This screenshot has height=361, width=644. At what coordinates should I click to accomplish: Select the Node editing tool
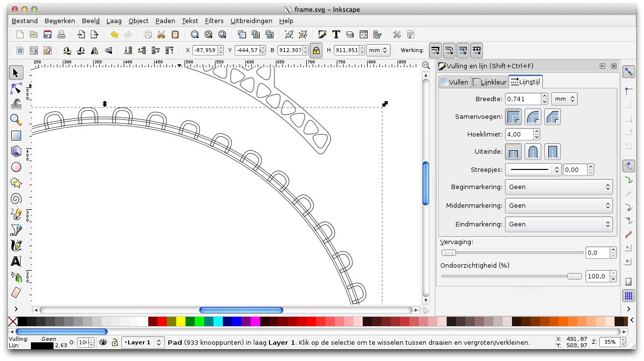click(16, 88)
